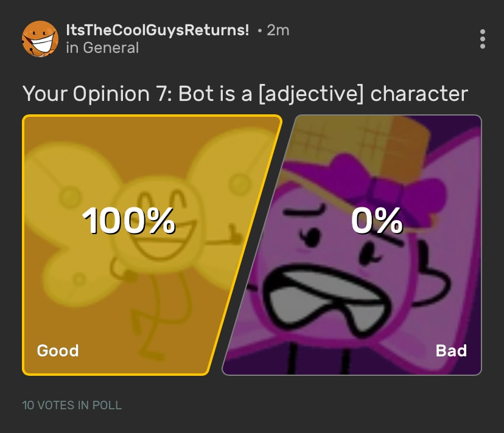Image resolution: width=504 pixels, height=433 pixels.
Task: Click the 100% result on the Good option
Action: tap(128, 221)
